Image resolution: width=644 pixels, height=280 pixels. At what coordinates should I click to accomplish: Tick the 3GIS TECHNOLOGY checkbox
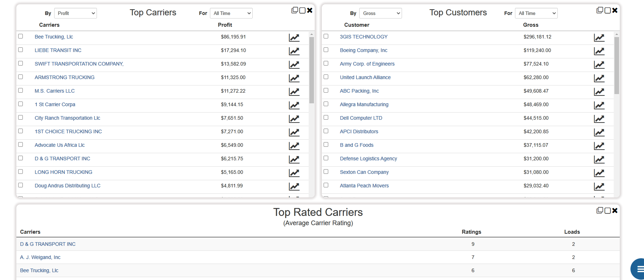326,36
